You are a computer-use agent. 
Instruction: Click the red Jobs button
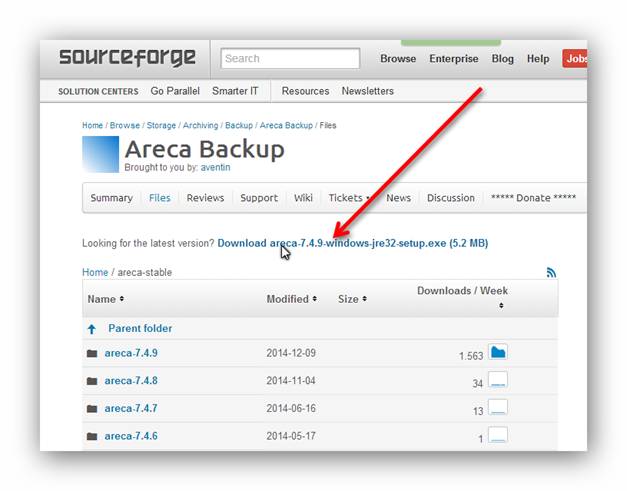[x=575, y=58]
